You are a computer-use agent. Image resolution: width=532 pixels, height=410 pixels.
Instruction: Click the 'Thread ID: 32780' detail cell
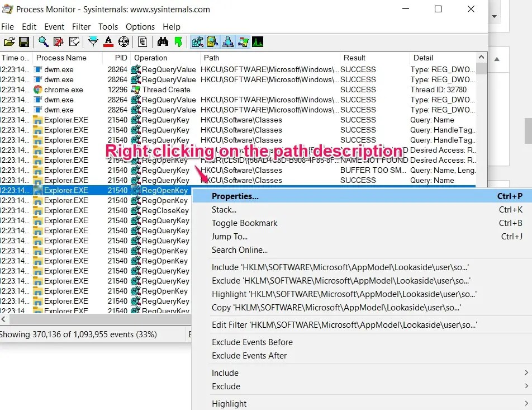pyautogui.click(x=438, y=89)
